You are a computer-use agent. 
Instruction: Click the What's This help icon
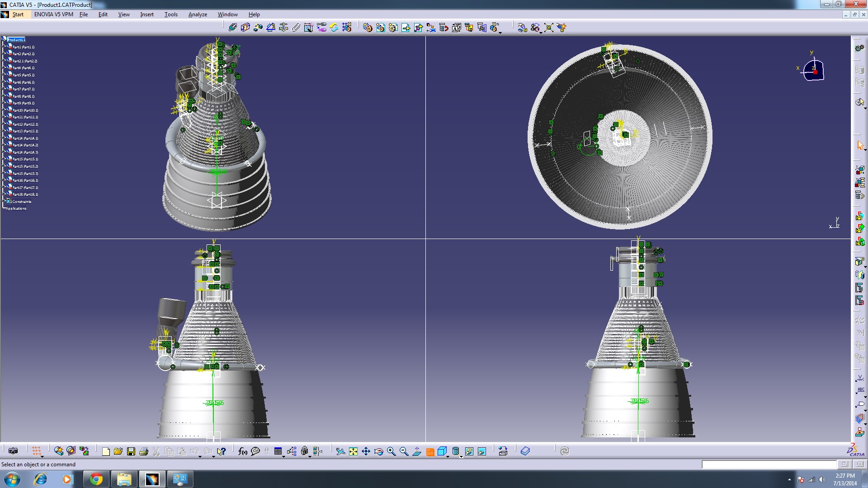coord(221,451)
